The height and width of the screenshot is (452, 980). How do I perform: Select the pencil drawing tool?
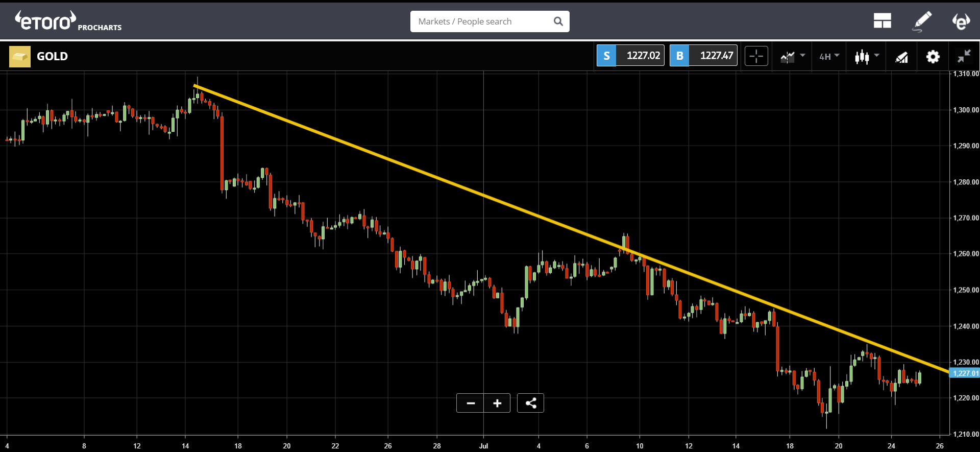922,21
